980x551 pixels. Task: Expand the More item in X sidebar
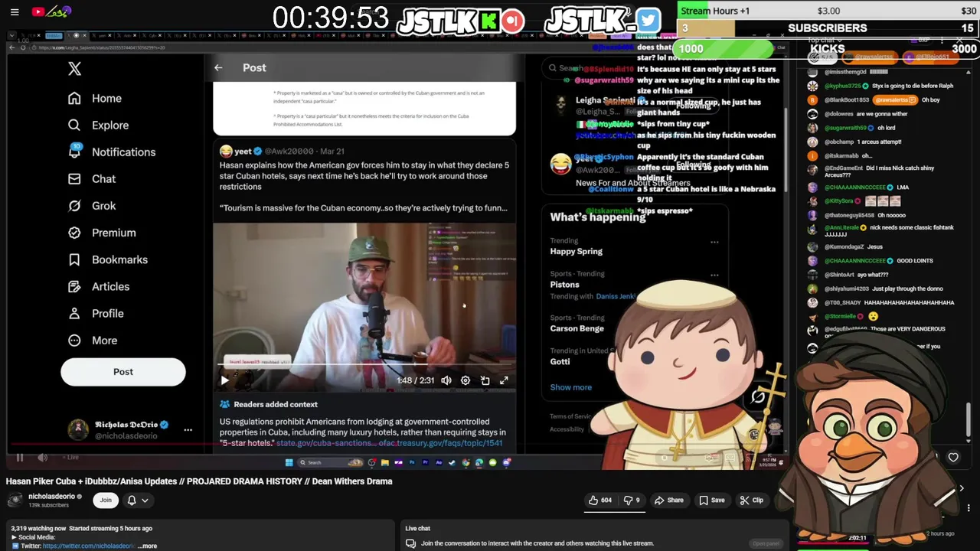coord(93,341)
